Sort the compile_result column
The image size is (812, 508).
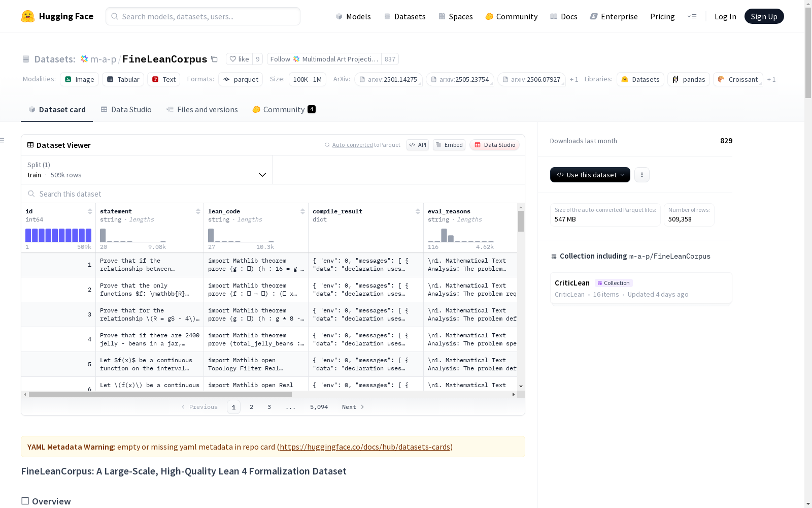[418, 211]
